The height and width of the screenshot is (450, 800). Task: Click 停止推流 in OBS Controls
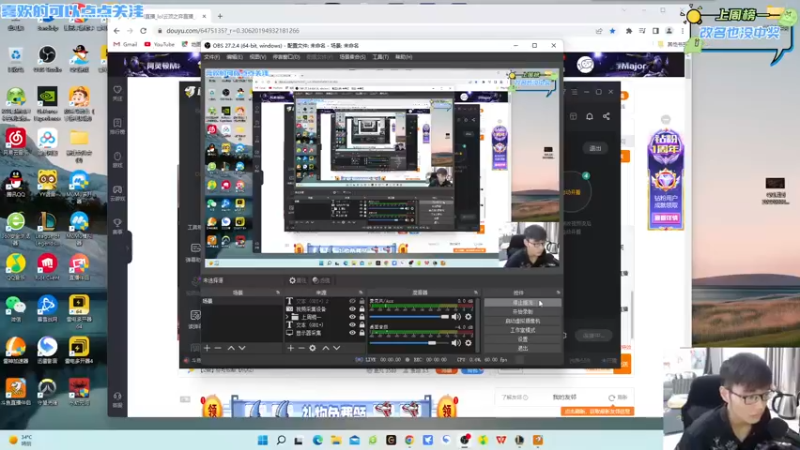tap(522, 303)
